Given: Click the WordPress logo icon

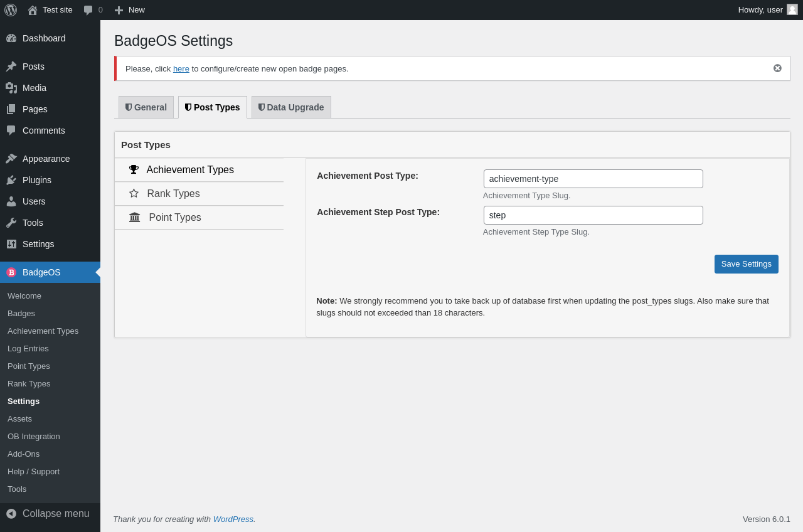Looking at the screenshot, I should click(11, 10).
